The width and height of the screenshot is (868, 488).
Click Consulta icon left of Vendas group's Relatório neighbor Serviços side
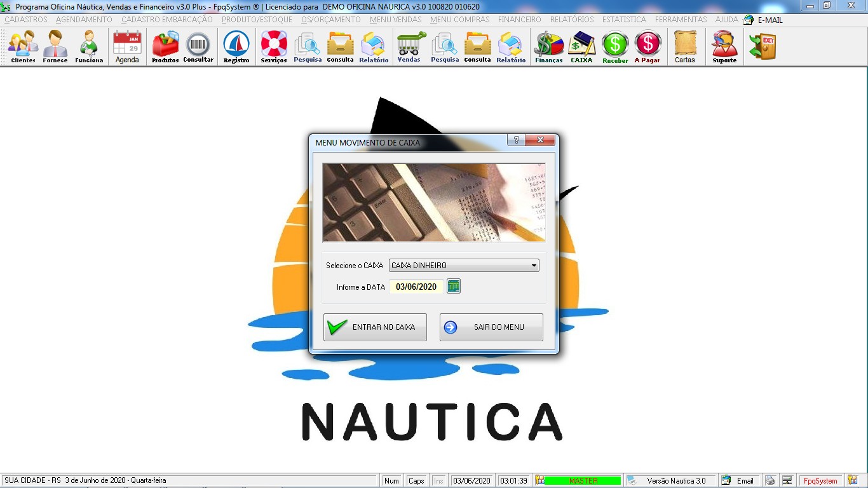(341, 47)
